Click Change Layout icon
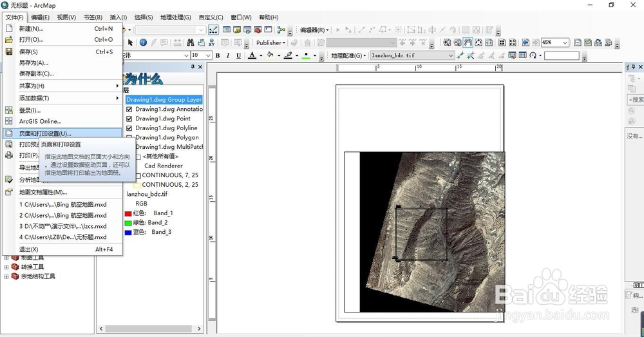Image resolution: width=644 pixels, height=337 pixels. click(x=598, y=43)
